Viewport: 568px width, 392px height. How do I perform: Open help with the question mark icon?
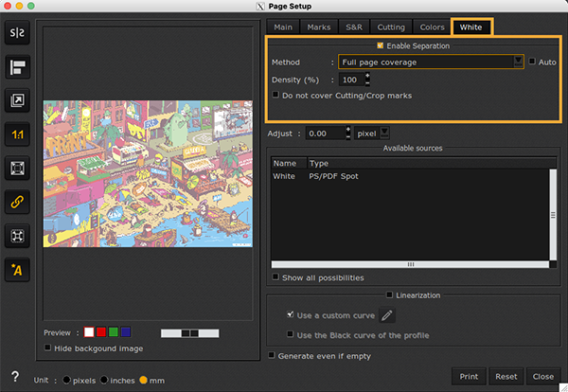pyautogui.click(x=14, y=377)
